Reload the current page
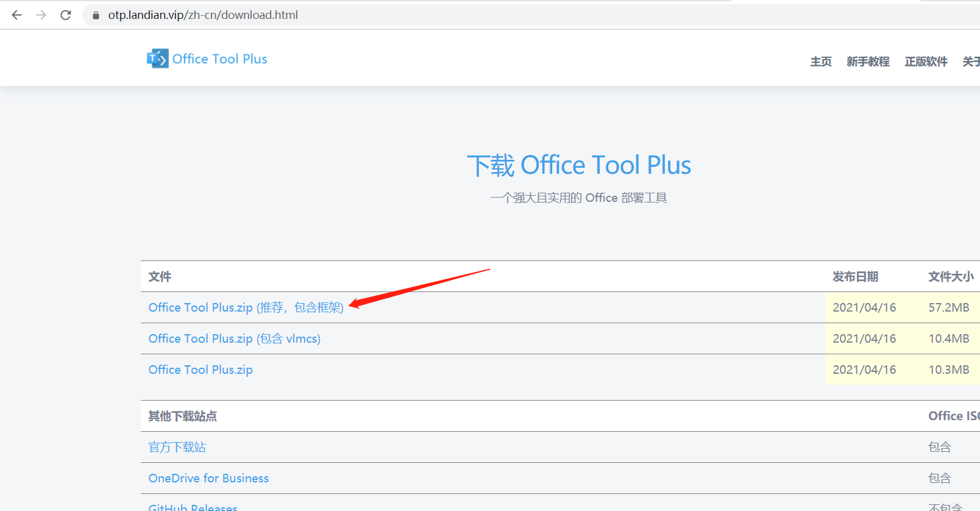The height and width of the screenshot is (511, 980). point(66,15)
